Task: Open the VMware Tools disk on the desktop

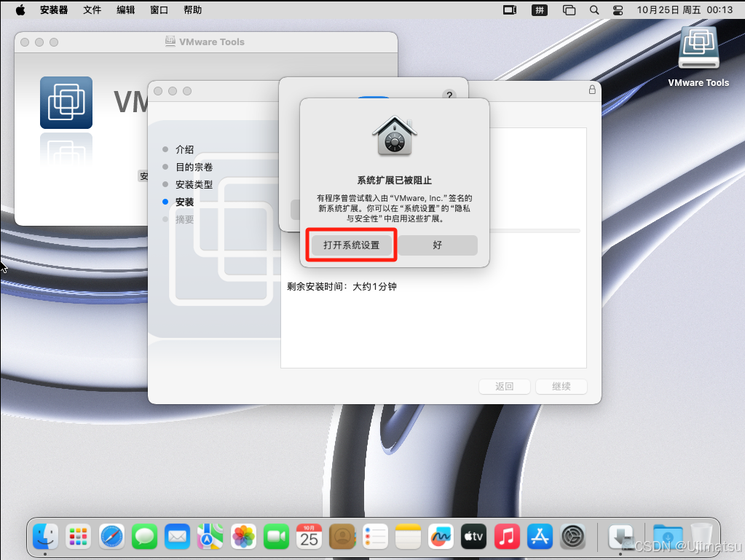Action: pyautogui.click(x=698, y=56)
